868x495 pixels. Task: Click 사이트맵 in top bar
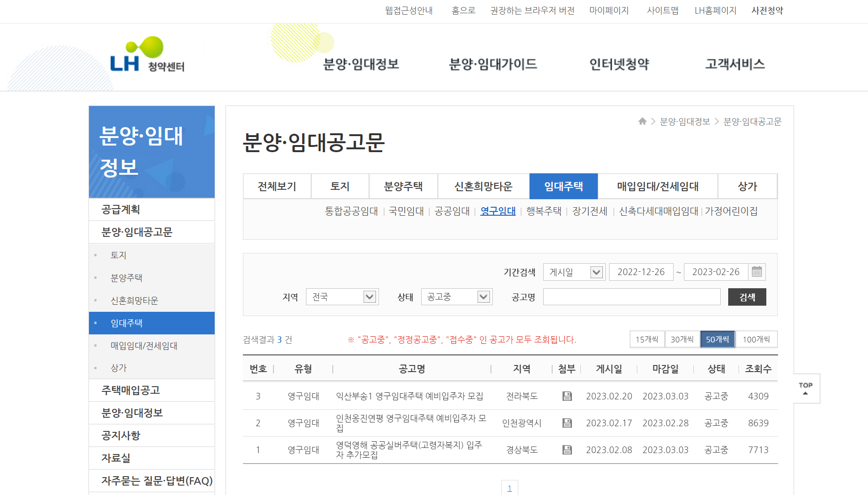tap(663, 10)
